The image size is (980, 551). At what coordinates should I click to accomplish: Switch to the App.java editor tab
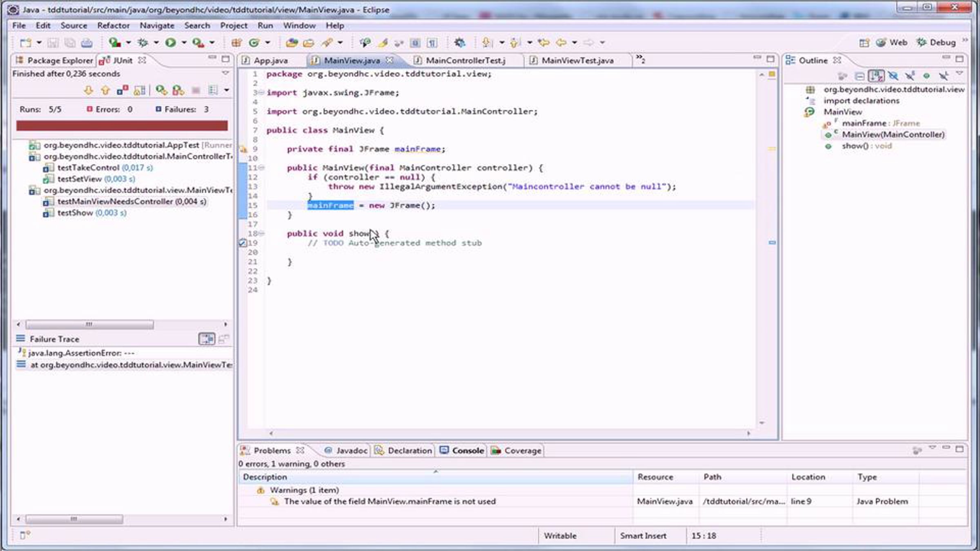[x=270, y=60]
